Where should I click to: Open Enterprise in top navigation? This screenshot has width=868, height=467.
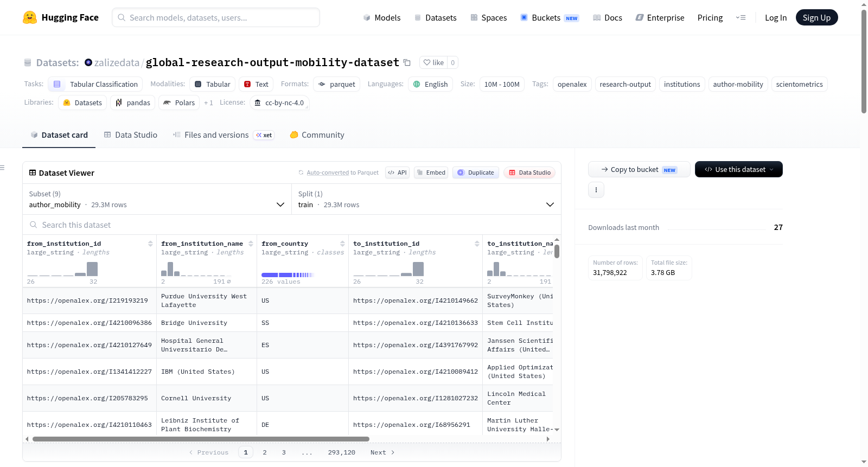660,17
